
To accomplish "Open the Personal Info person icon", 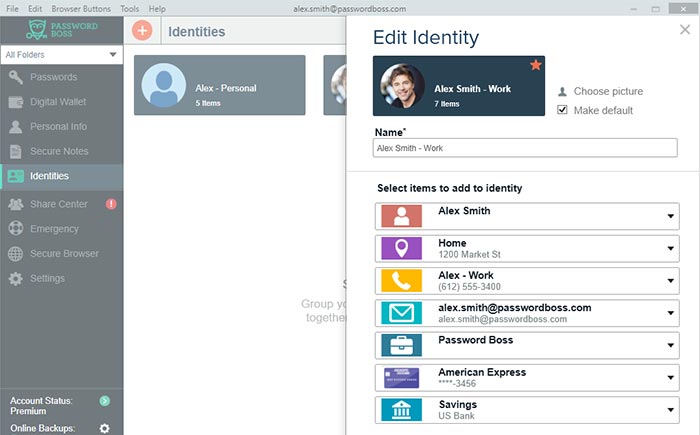I will pos(16,127).
